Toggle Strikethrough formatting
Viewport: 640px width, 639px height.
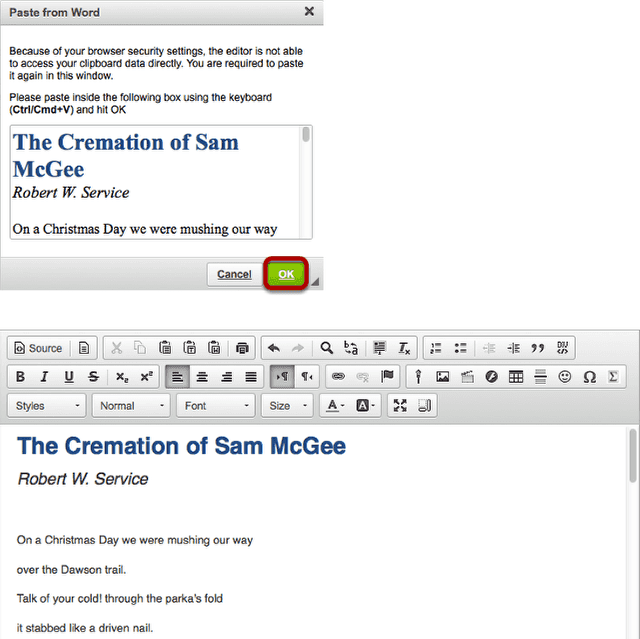(x=93, y=377)
